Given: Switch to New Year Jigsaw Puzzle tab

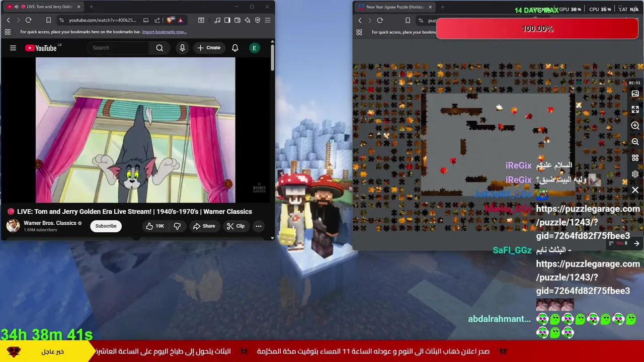Looking at the screenshot, I should (395, 7).
